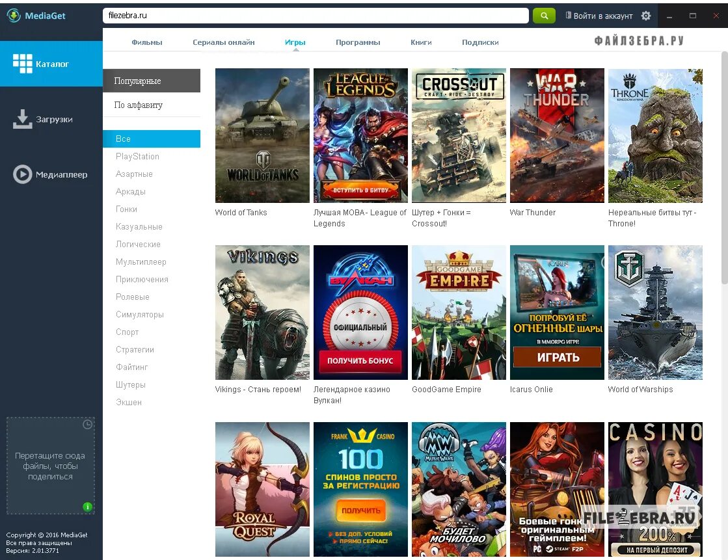
Task: Click the vertical scrollbar thumb
Action: [x=724, y=167]
